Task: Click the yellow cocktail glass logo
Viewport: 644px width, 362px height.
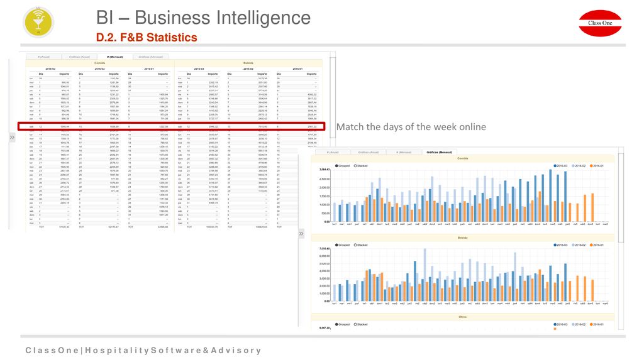Action: (x=38, y=22)
